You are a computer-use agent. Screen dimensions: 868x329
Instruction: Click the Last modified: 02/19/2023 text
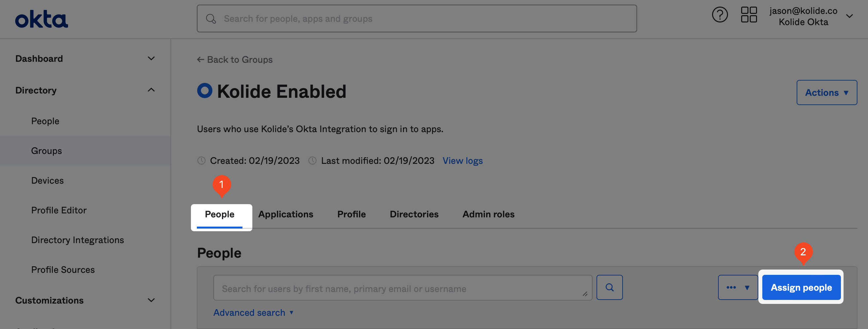coord(378,161)
